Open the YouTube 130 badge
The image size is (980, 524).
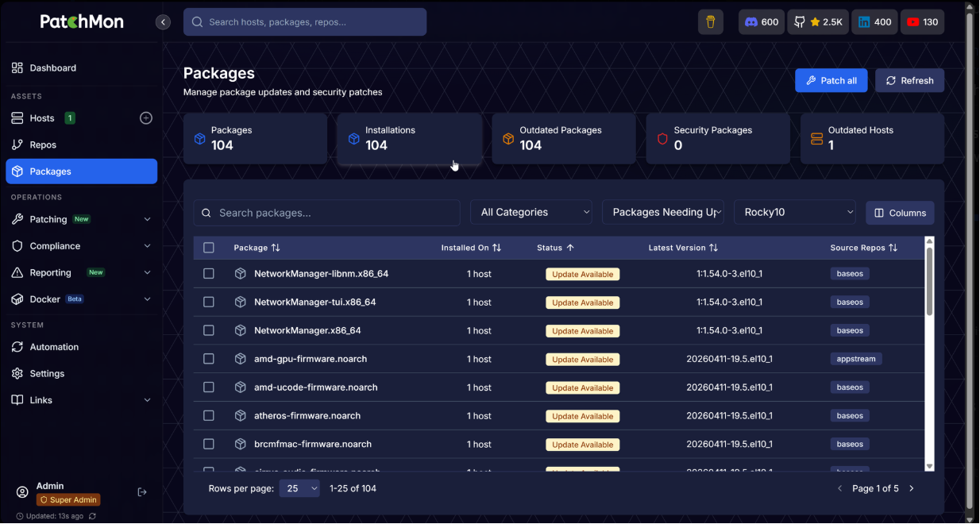pyautogui.click(x=922, y=22)
